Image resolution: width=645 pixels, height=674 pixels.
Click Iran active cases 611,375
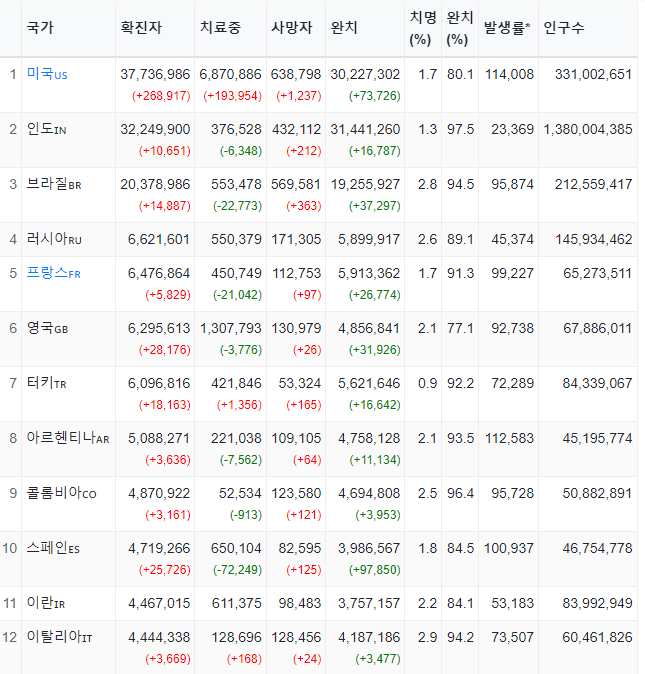pyautogui.click(x=236, y=604)
